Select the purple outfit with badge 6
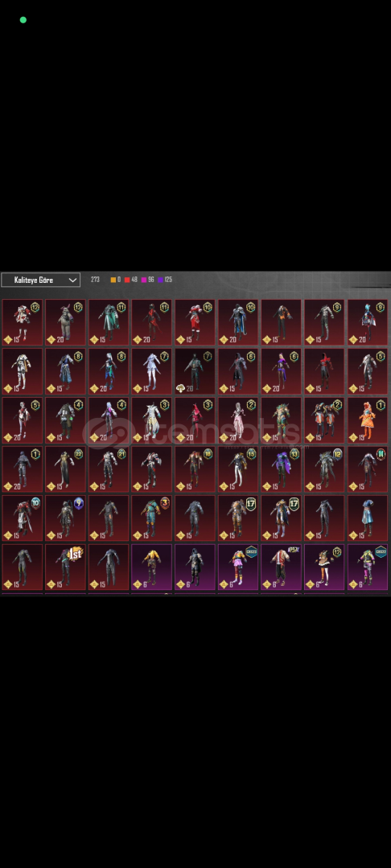 pos(282,371)
